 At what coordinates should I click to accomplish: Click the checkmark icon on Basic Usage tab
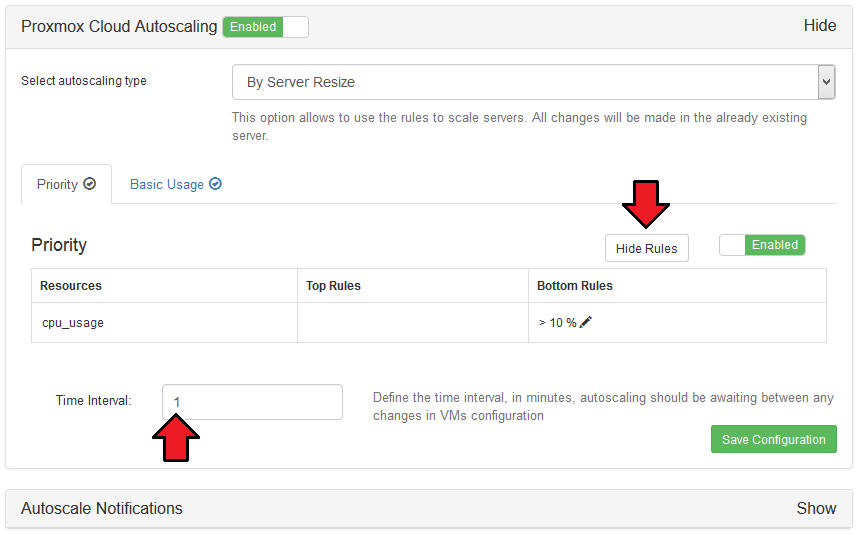tap(215, 184)
